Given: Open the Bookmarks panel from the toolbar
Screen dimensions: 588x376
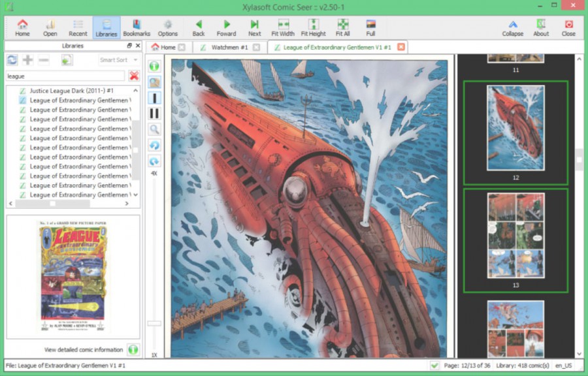Looking at the screenshot, I should tap(135, 26).
